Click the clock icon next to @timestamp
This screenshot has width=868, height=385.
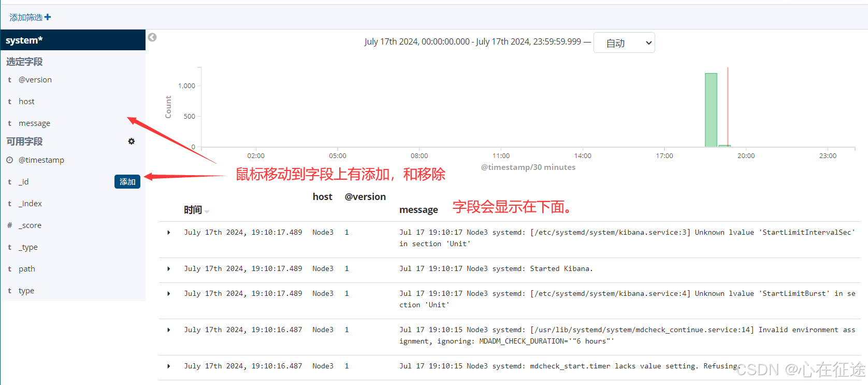pyautogui.click(x=9, y=160)
